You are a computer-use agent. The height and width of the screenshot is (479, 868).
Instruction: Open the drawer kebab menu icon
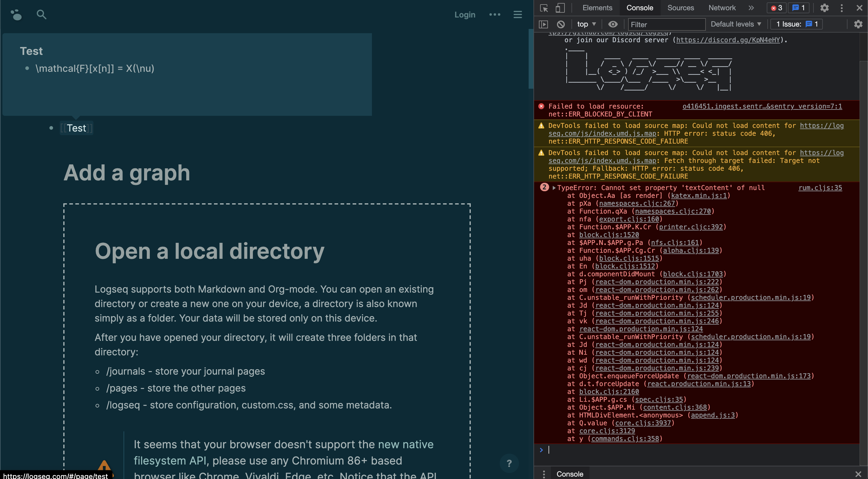543,474
